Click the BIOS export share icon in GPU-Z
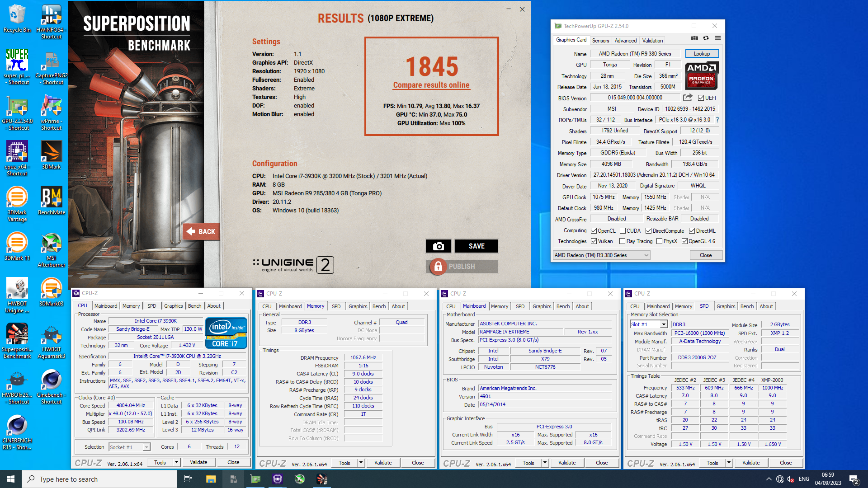Image resolution: width=868 pixels, height=488 pixels. point(688,98)
